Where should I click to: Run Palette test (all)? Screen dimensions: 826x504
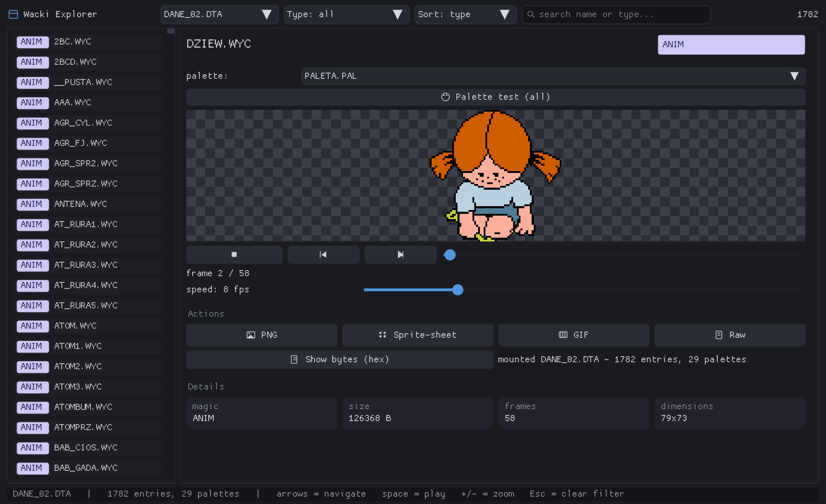coord(496,97)
